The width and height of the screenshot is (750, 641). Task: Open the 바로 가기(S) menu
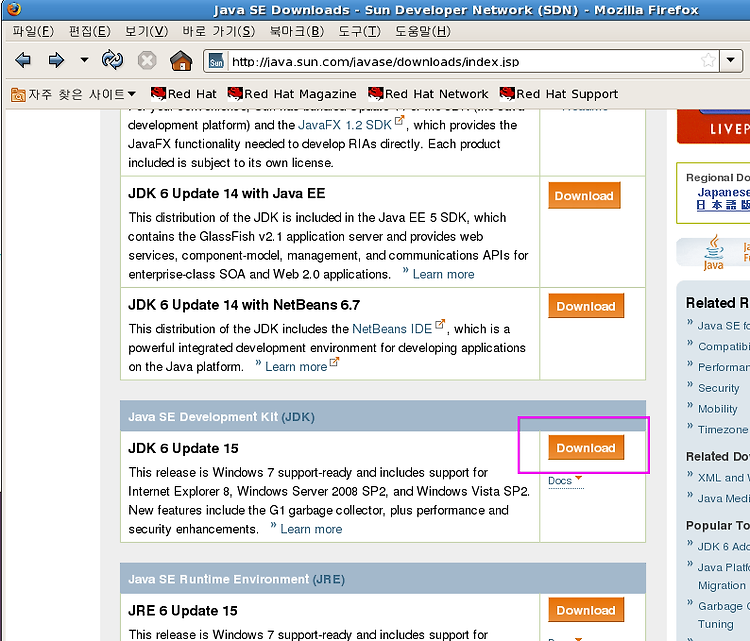click(219, 32)
